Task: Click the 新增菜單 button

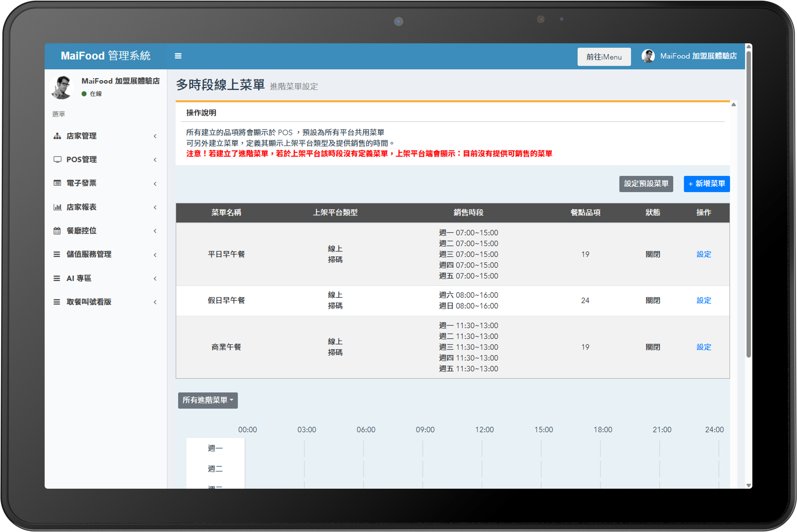Action: click(706, 184)
